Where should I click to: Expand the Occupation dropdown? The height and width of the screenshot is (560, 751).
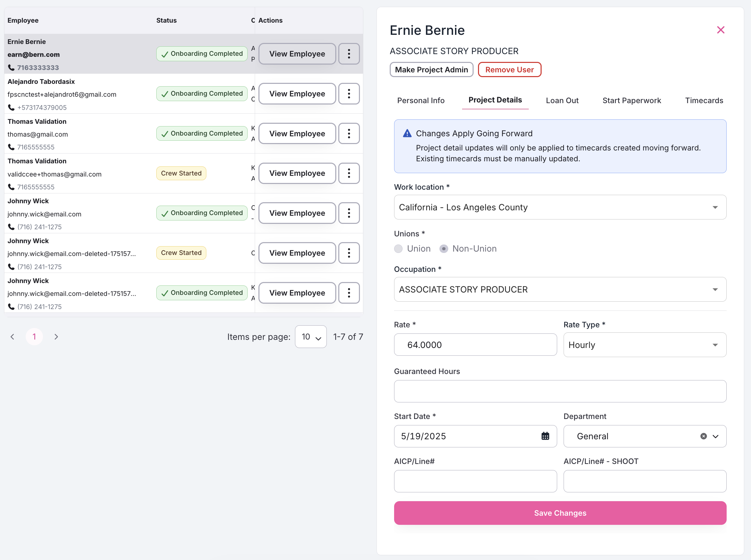click(560, 289)
